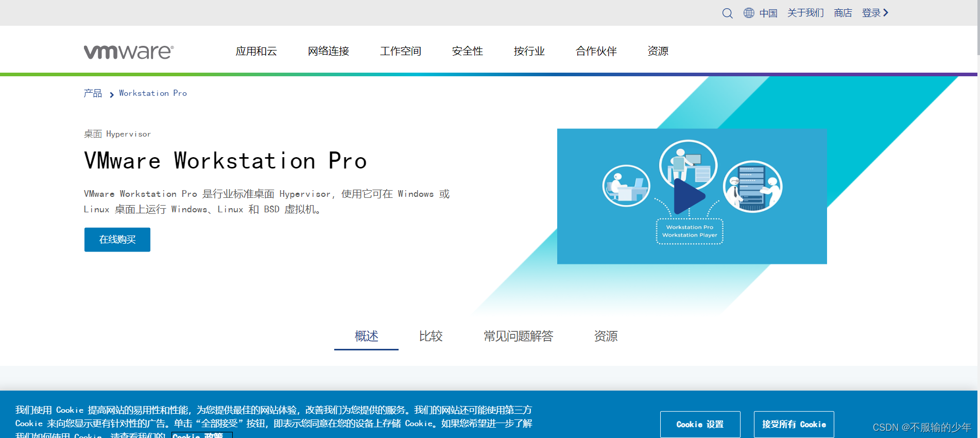Click the Workstation Pro breadcrumb
The image size is (980, 438).
[x=153, y=93]
